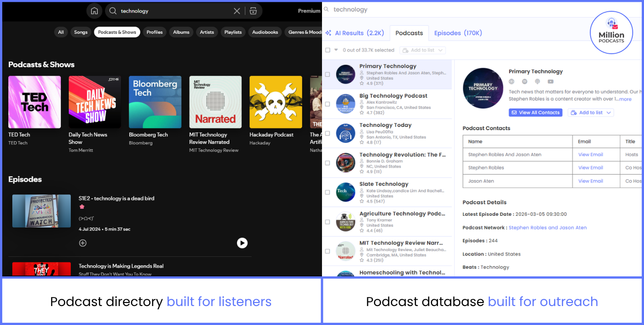Add S1E2 episode with the plus icon

[83, 243]
